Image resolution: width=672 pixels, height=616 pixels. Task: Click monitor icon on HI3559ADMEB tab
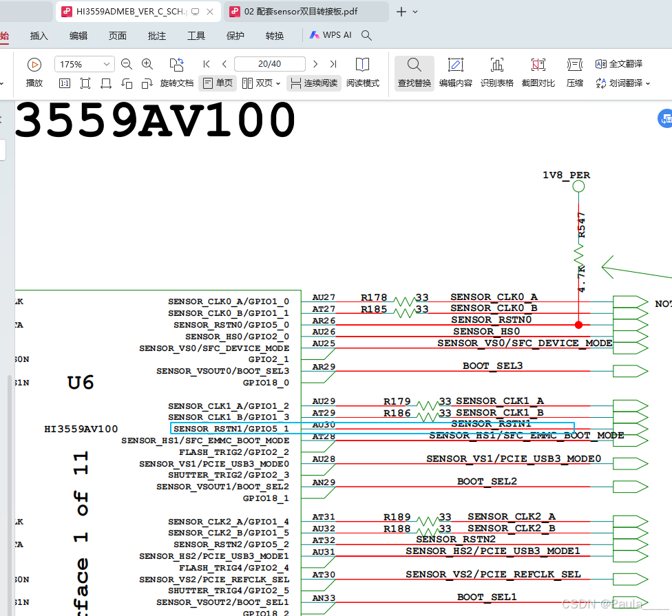(x=195, y=12)
